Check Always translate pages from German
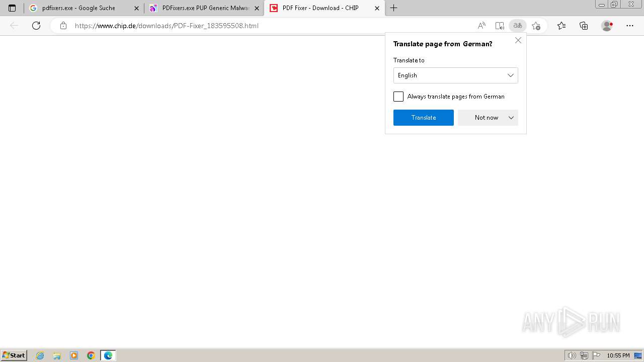 click(x=398, y=97)
